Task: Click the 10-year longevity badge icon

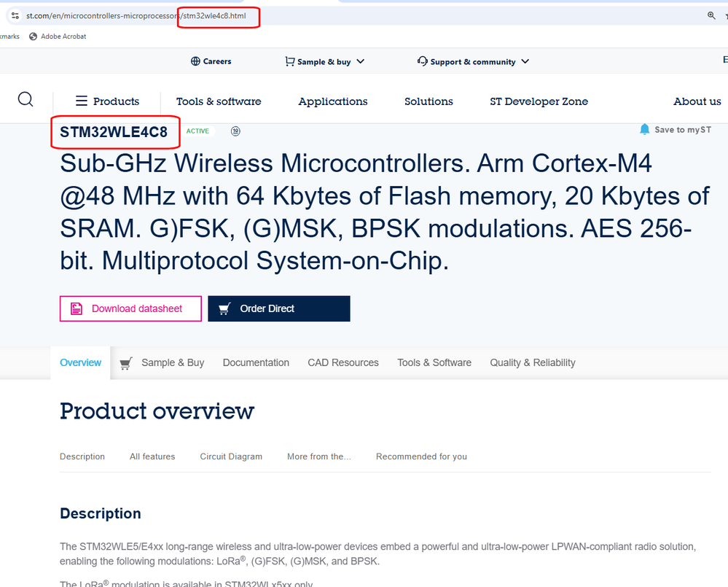Action: coord(235,131)
